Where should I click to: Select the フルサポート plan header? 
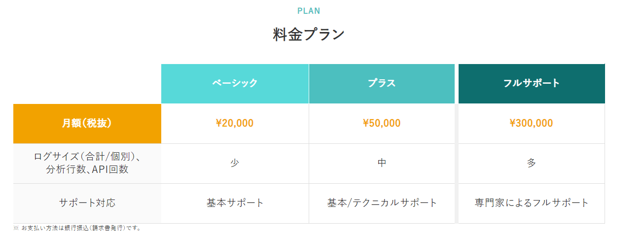[x=532, y=83]
